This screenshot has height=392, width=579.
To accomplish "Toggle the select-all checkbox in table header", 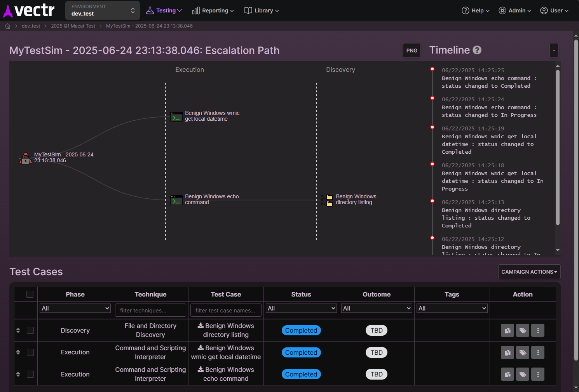I will pyautogui.click(x=30, y=294).
